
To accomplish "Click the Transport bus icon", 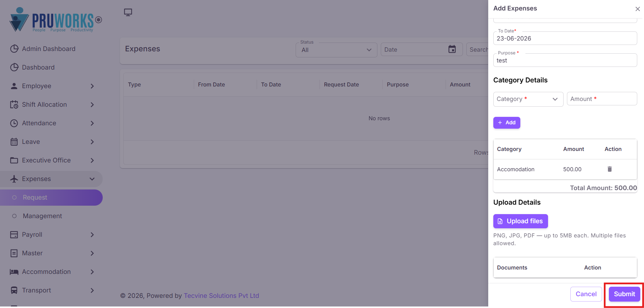I will [14, 290].
